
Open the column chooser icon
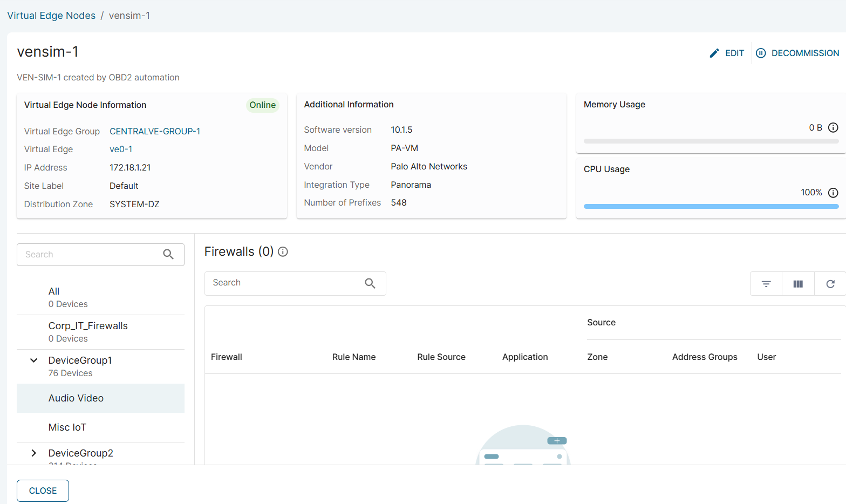pos(798,284)
